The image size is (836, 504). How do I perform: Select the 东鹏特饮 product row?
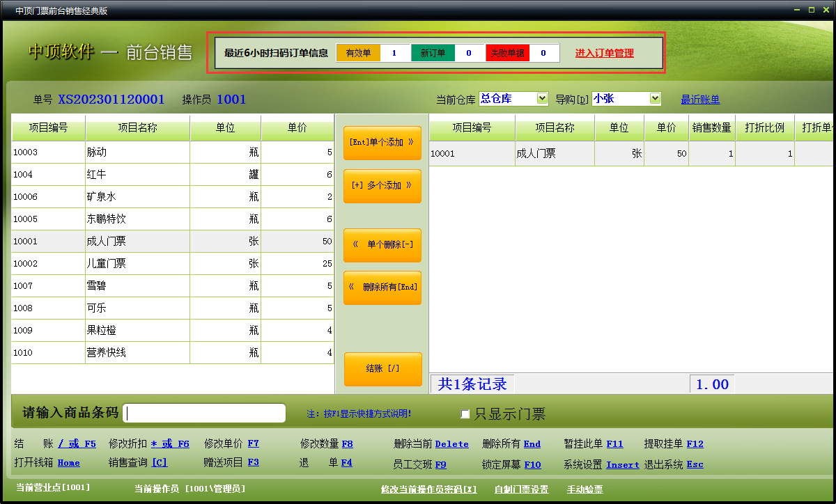173,219
